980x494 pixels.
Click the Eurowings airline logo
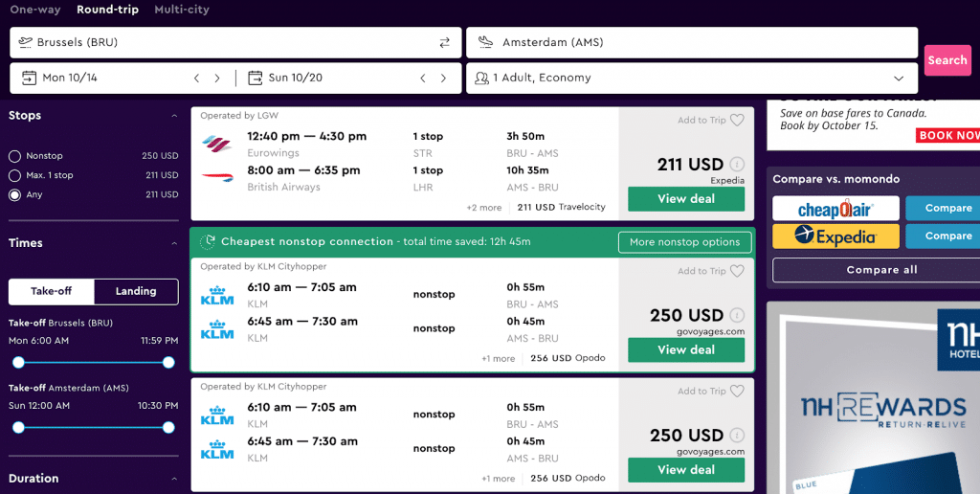point(217,143)
